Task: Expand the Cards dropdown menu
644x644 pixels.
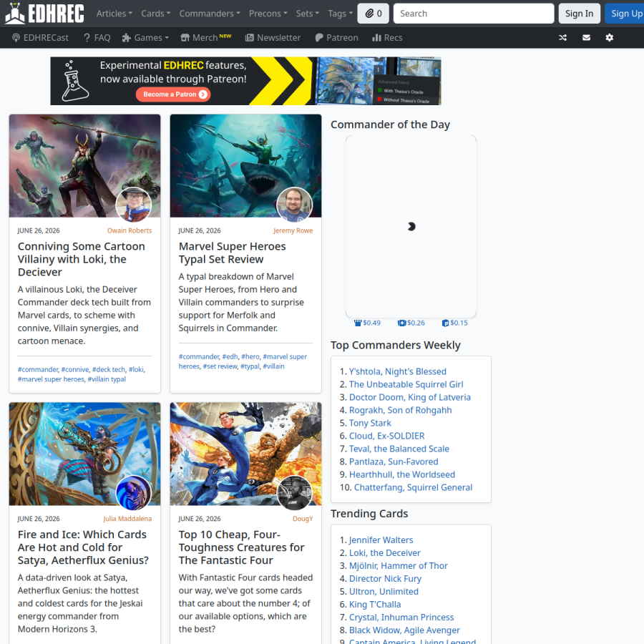Action: pyautogui.click(x=156, y=14)
